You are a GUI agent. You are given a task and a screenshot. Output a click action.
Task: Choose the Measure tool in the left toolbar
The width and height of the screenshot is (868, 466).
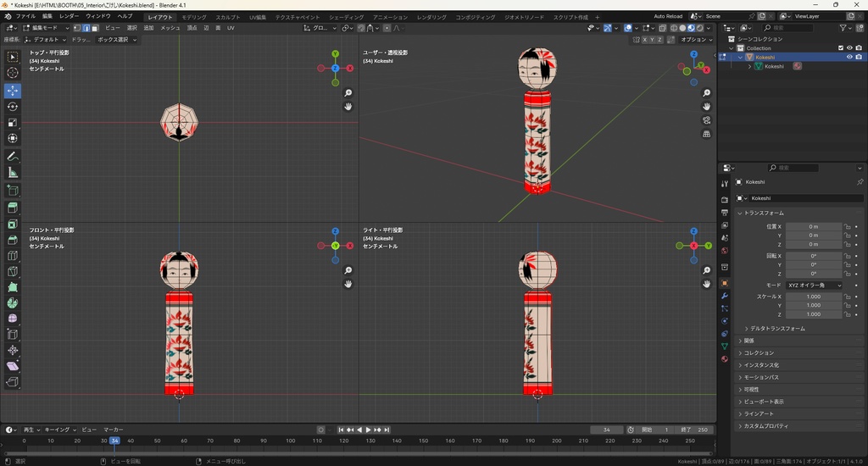[x=13, y=173]
